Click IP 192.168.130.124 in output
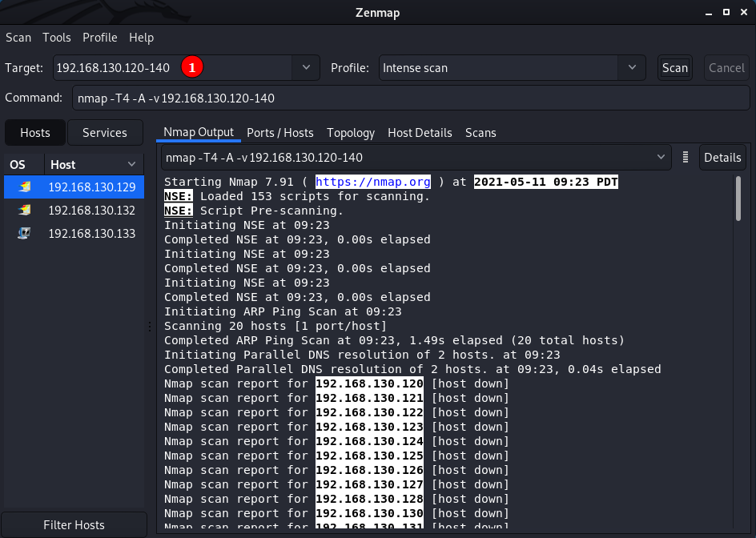This screenshot has height=538, width=756. pyautogui.click(x=369, y=442)
